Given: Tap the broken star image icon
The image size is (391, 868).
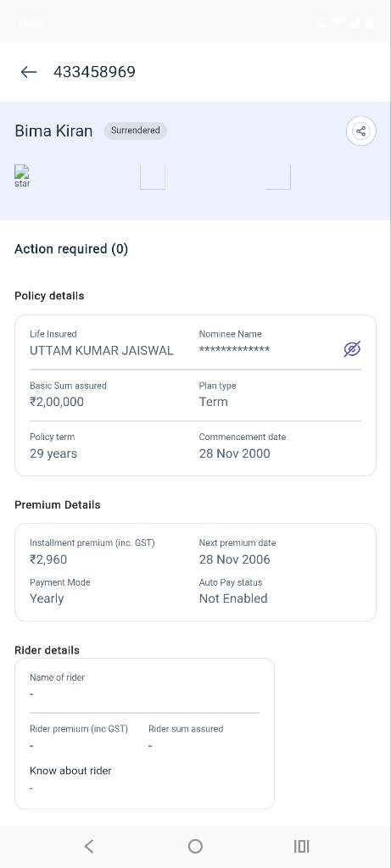Looking at the screenshot, I should click(22, 176).
